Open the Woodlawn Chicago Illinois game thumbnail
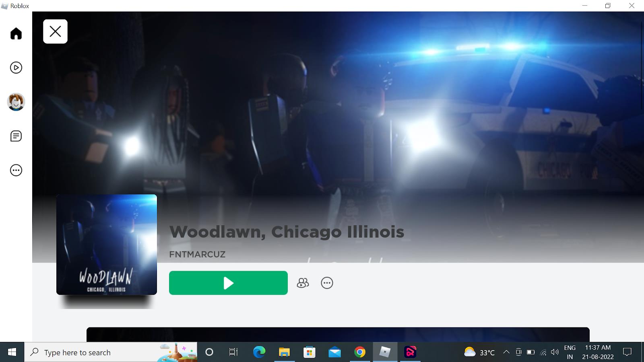 coord(107,245)
